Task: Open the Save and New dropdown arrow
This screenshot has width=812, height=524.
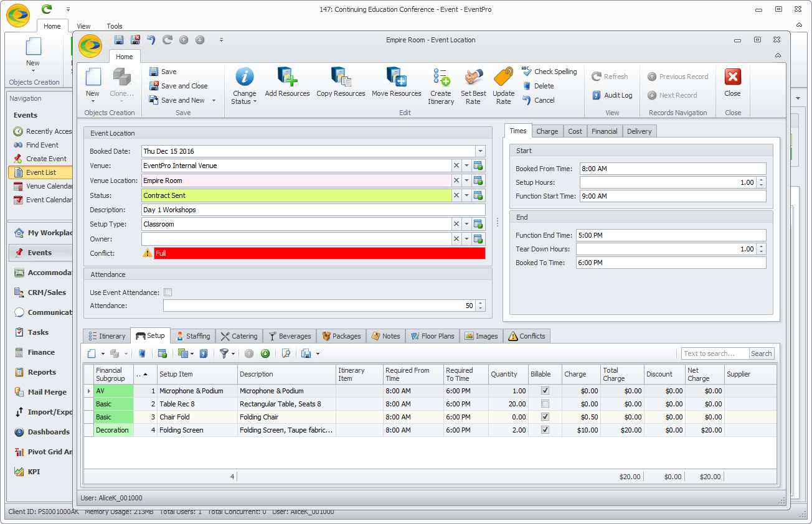Action: (214, 100)
